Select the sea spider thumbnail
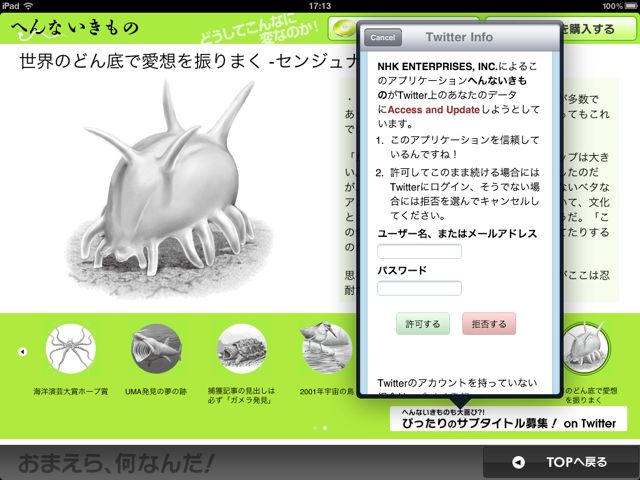This screenshot has width=640, height=480. 71,349
